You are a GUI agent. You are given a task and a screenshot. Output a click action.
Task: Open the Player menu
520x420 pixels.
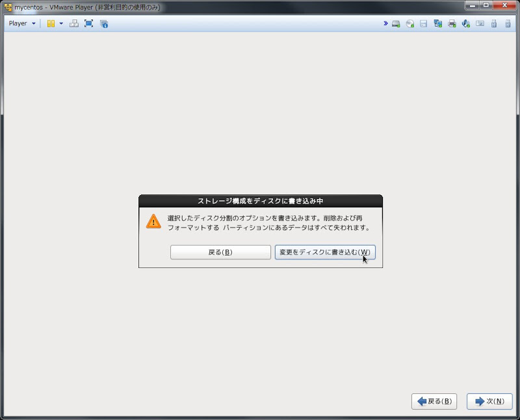(16, 23)
